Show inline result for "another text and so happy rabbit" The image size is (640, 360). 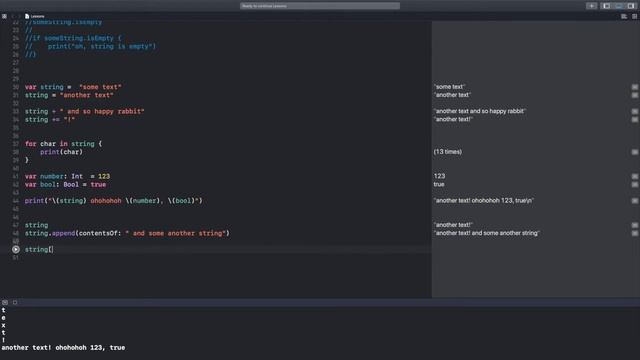click(635, 111)
